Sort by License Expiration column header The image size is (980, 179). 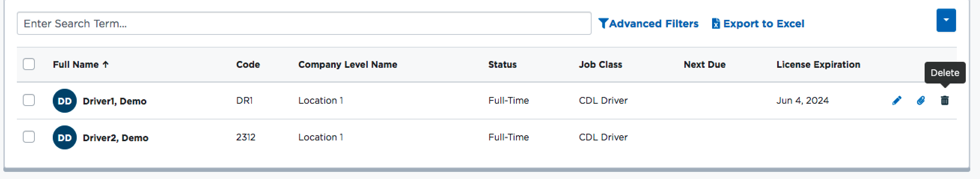(x=818, y=65)
